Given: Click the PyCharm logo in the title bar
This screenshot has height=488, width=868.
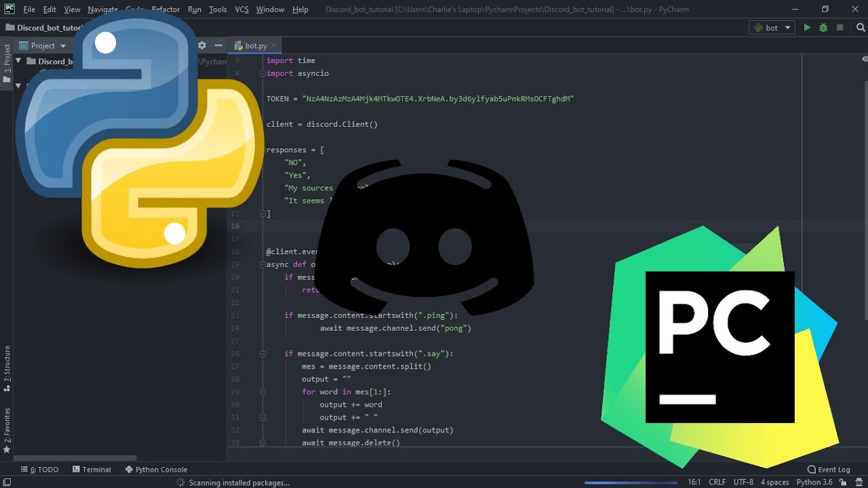Looking at the screenshot, I should pyautogui.click(x=9, y=9).
